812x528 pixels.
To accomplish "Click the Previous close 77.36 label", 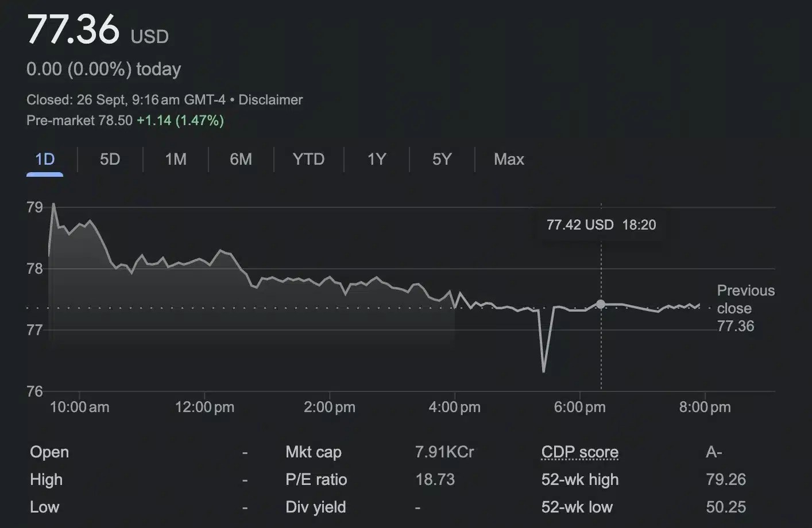I will 745,308.
